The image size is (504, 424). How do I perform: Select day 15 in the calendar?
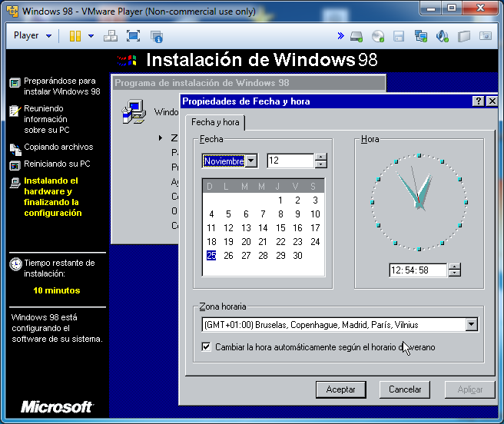[280, 228]
